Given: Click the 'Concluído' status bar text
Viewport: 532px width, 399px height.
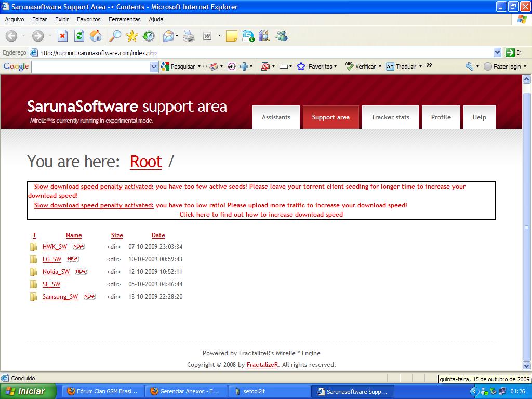Looking at the screenshot, I should [x=23, y=378].
